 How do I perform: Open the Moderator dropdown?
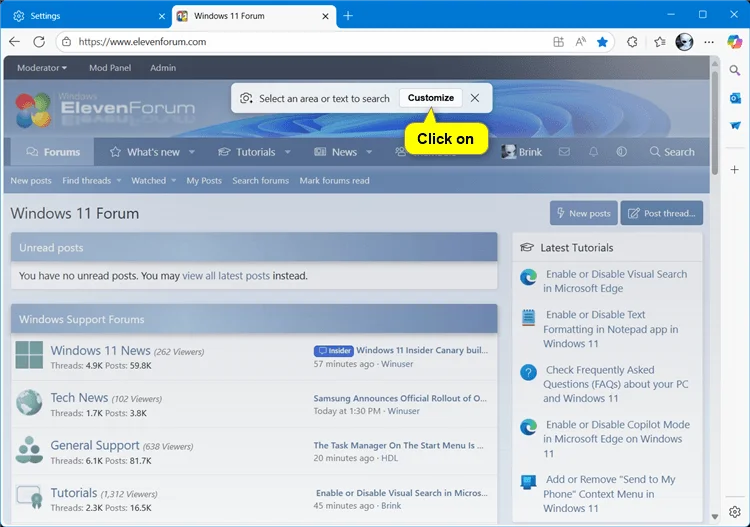(x=42, y=68)
